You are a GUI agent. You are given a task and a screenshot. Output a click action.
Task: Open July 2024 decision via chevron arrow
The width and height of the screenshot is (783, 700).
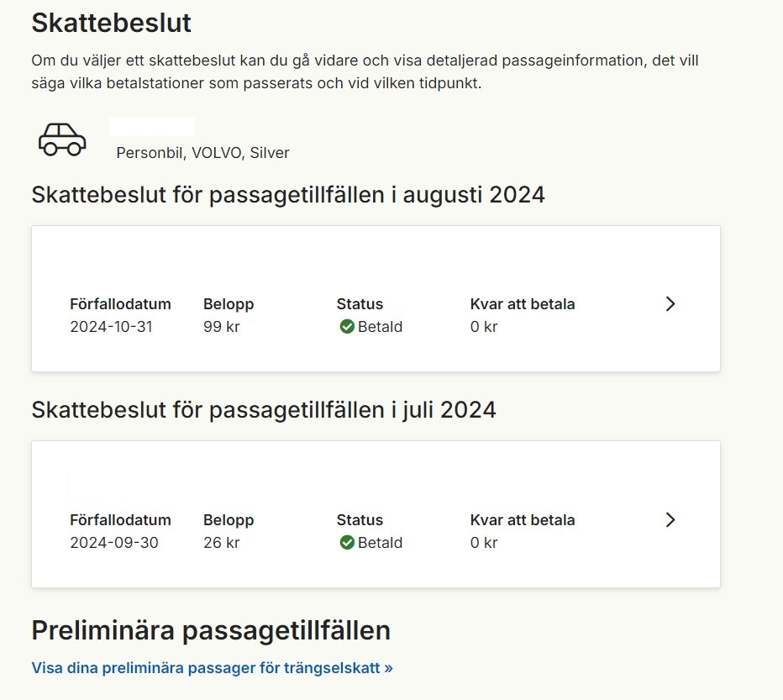click(x=670, y=520)
